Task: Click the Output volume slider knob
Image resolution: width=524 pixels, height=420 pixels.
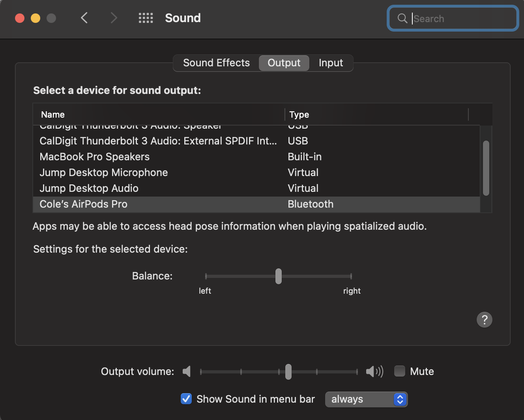Action: pyautogui.click(x=288, y=372)
